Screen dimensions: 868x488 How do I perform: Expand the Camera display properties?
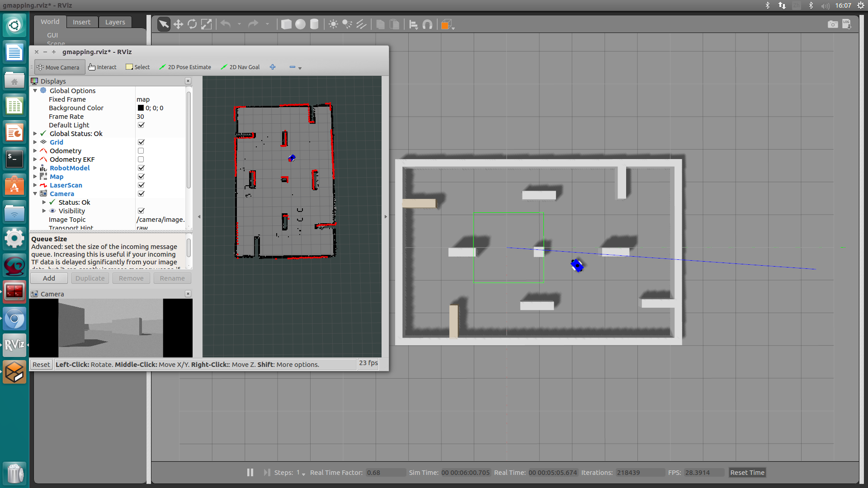click(x=34, y=194)
